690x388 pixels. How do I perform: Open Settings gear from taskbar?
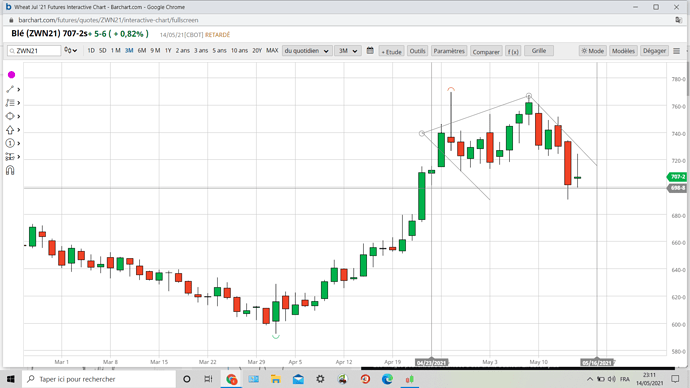point(320,379)
